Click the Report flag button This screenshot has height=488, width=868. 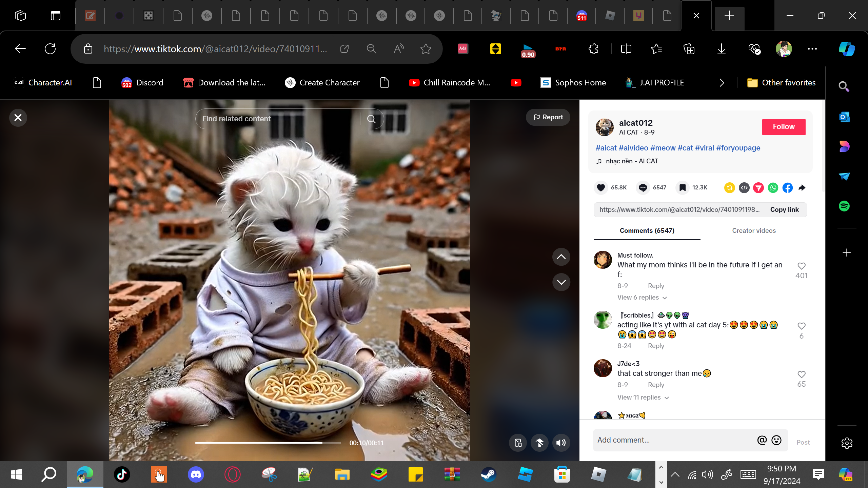(x=548, y=117)
